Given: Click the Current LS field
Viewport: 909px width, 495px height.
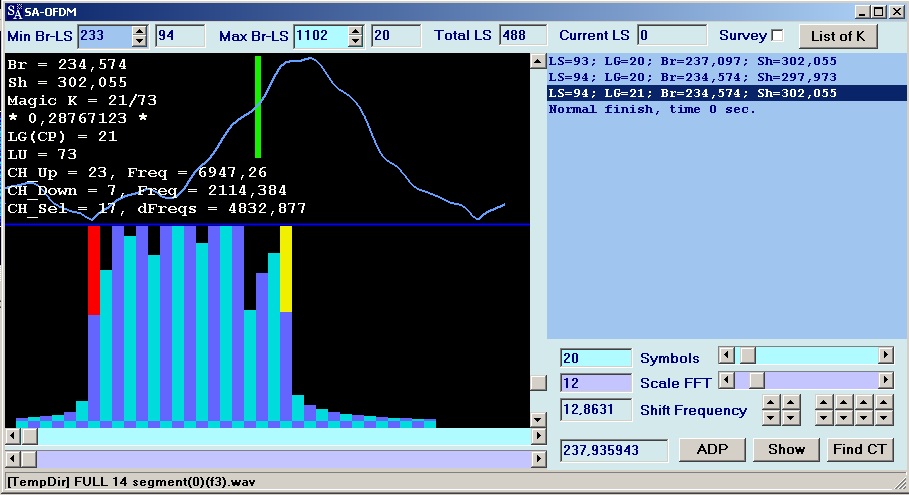Looking at the screenshot, I should pos(672,36).
